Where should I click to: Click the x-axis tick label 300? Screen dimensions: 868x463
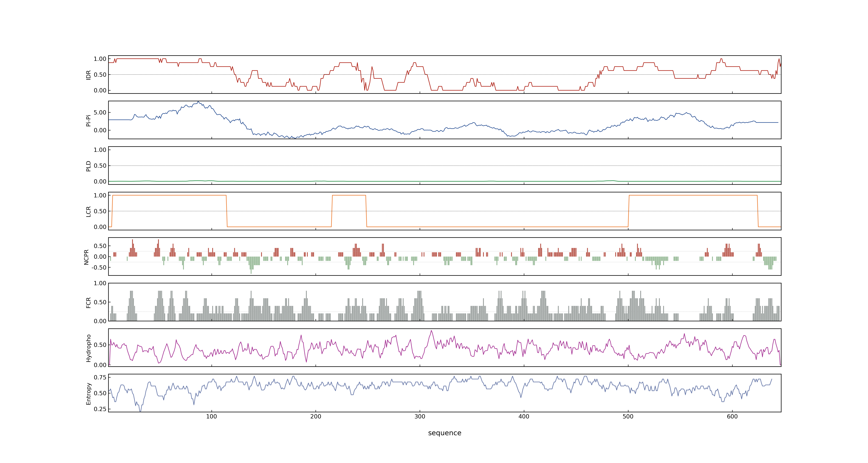[420, 416]
